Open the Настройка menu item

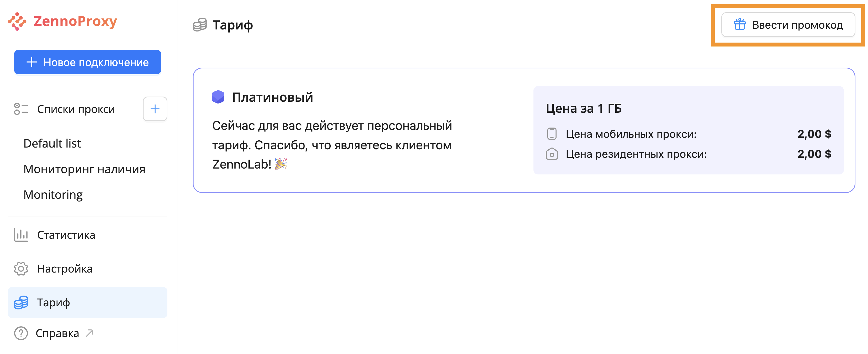click(x=65, y=268)
